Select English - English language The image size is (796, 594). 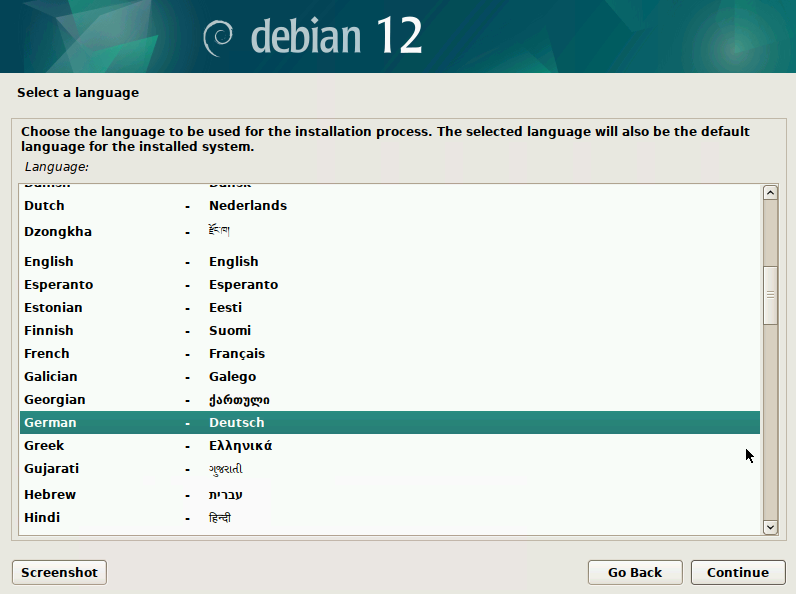click(x=390, y=261)
